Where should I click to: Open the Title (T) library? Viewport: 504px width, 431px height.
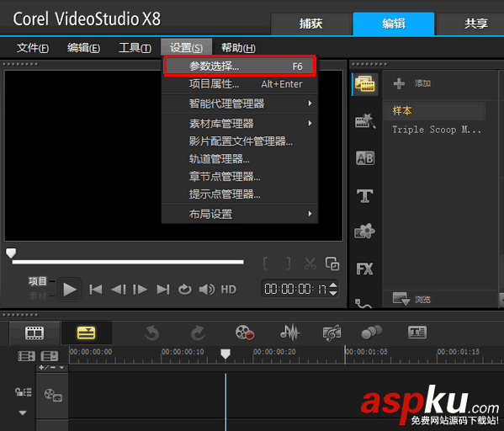[x=365, y=195]
